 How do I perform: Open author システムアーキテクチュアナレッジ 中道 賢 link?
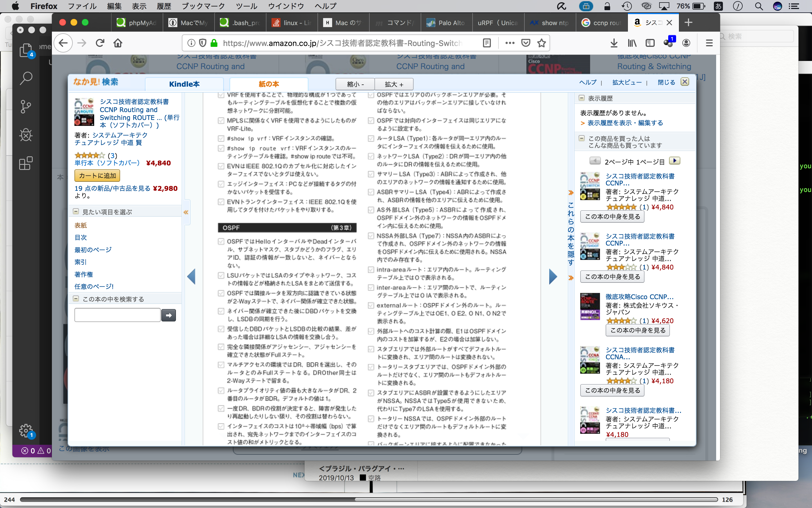pos(111,139)
